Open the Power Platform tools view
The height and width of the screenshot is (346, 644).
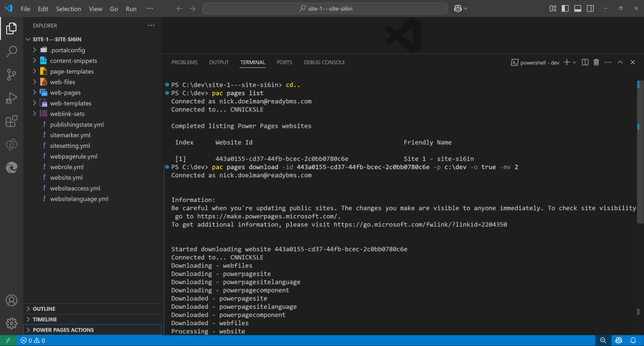click(x=11, y=145)
